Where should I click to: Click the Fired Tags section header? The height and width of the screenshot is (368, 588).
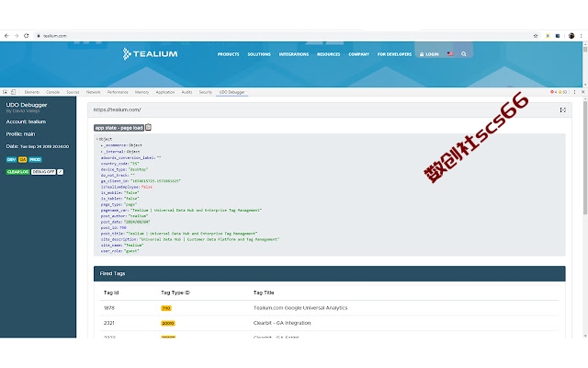[329, 273]
